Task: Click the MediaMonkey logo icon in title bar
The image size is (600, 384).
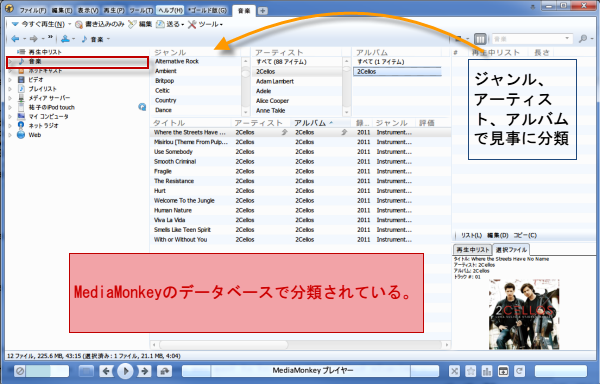Action: (9, 8)
